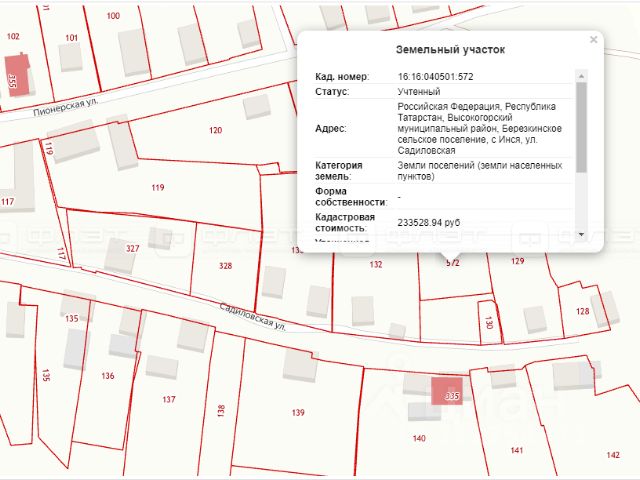The width and height of the screenshot is (640, 480).
Task: Click the red building on parcel 102
Action: pyautogui.click(x=17, y=76)
